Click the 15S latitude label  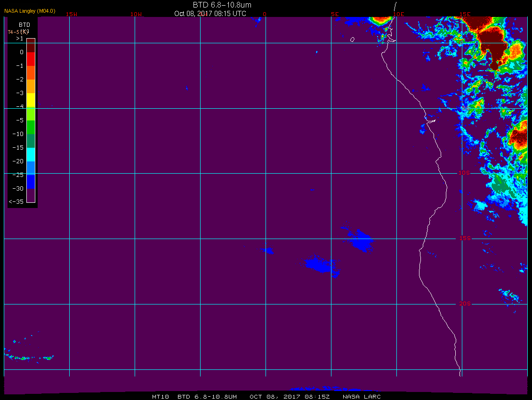465,238
